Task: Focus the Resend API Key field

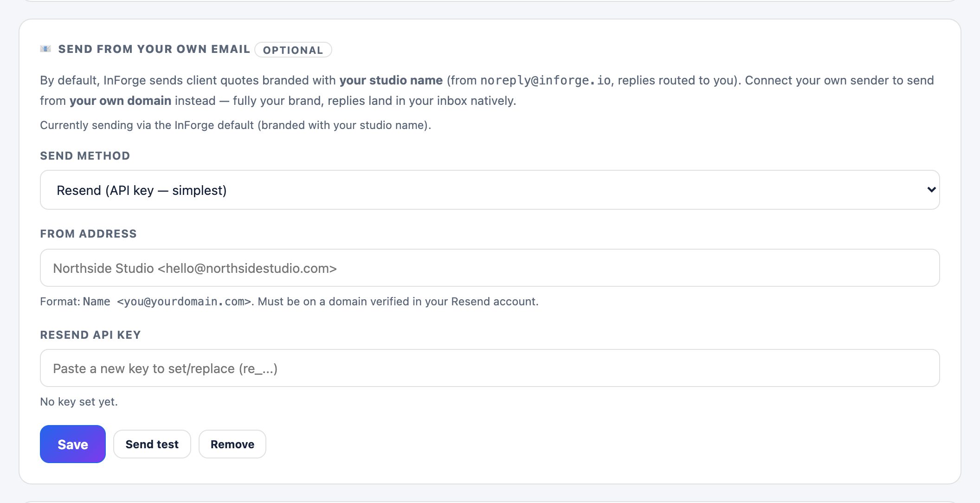Action: click(x=490, y=368)
